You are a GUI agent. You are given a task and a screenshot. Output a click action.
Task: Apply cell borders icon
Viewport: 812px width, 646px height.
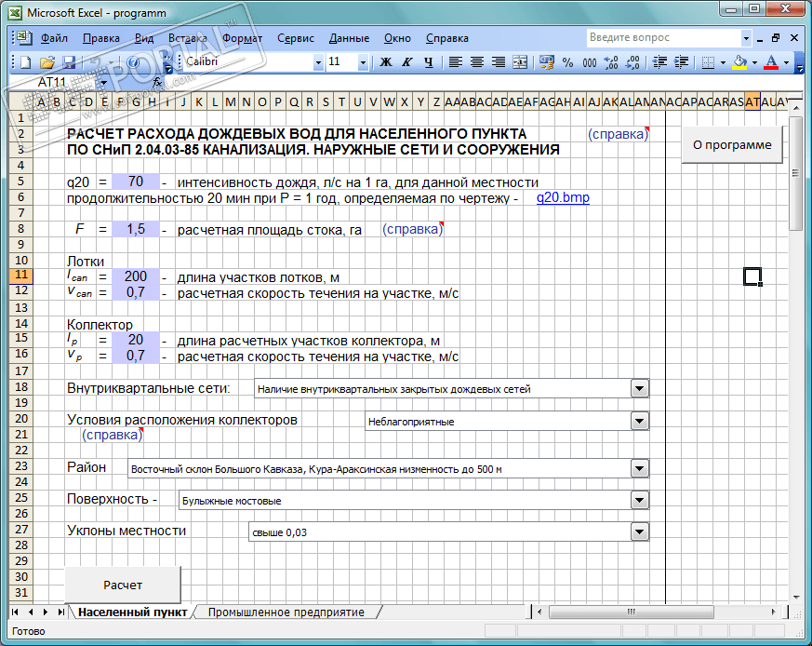pyautogui.click(x=708, y=62)
